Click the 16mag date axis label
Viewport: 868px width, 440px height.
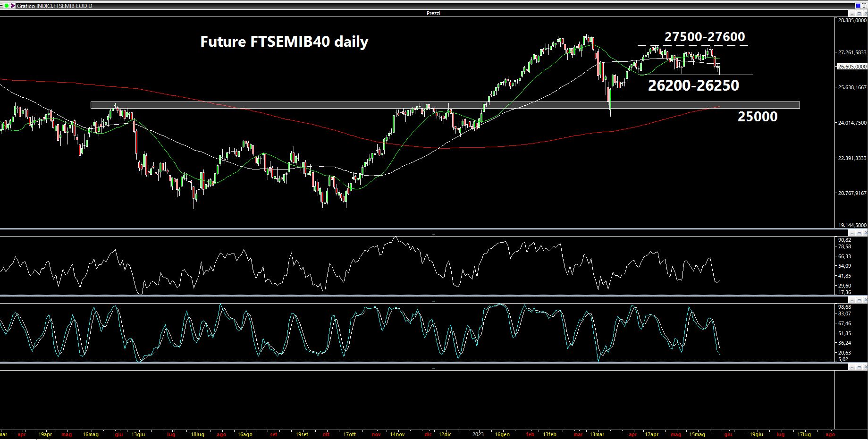pos(90,434)
